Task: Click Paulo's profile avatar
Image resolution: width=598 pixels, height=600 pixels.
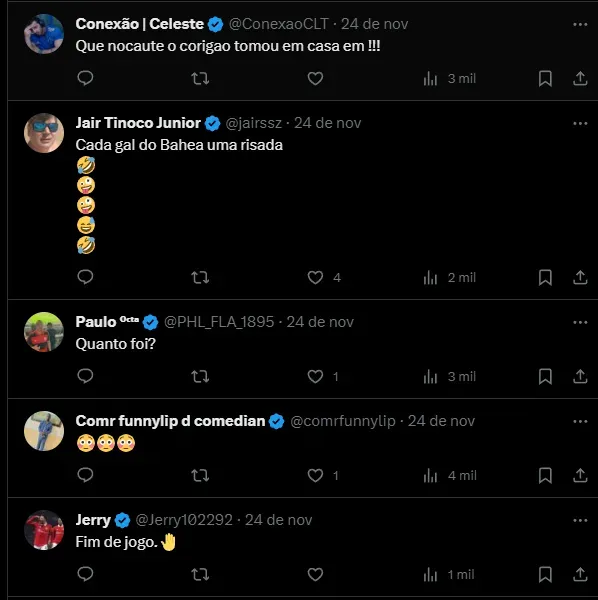Action: 44,332
